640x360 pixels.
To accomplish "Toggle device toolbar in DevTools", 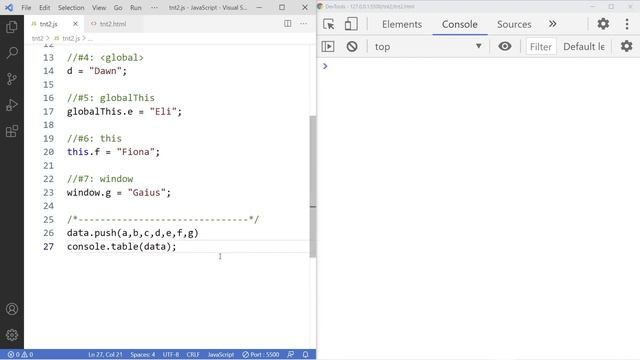I will tap(351, 24).
